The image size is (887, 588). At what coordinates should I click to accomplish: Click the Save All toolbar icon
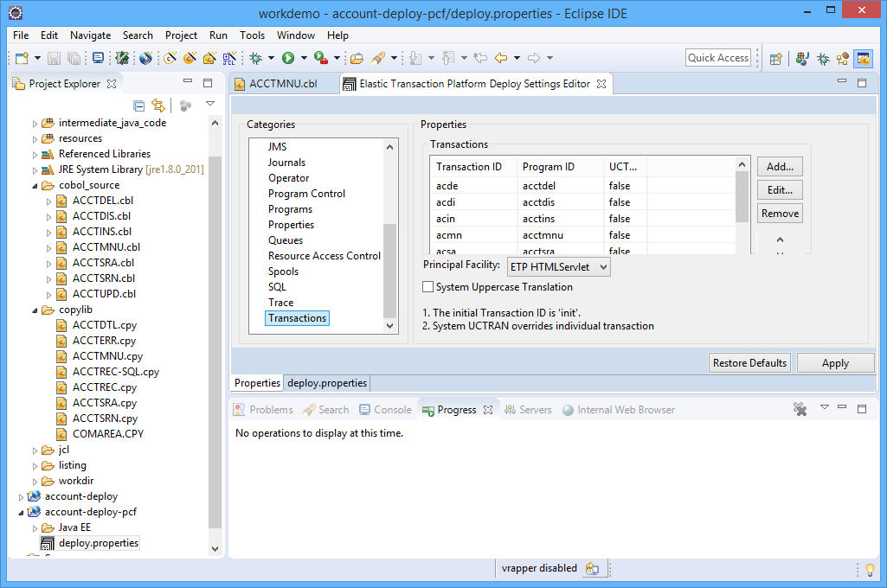[x=74, y=58]
